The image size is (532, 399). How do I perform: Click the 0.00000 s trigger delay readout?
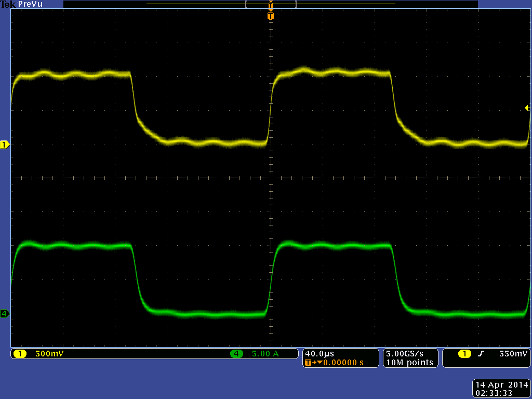click(343, 363)
